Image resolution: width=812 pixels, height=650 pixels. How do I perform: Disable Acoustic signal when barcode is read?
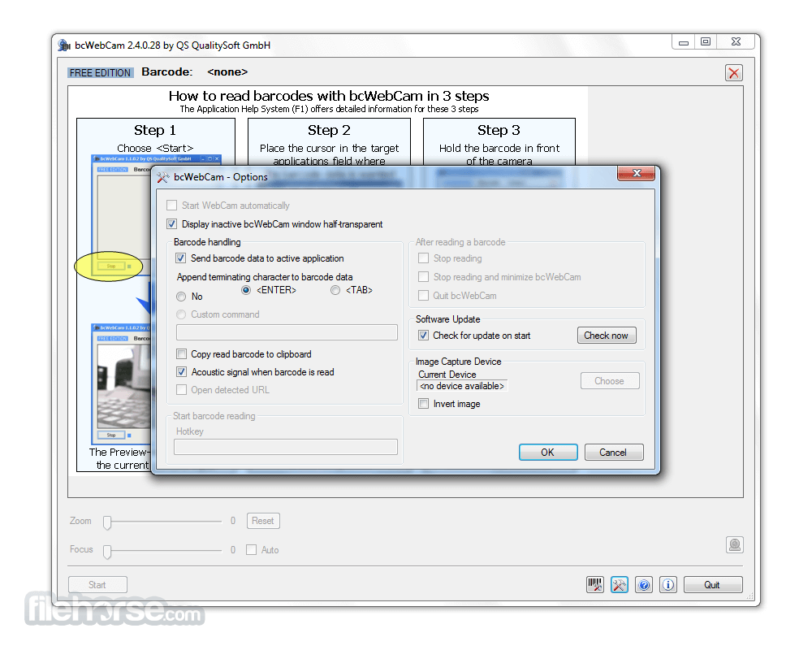tap(181, 372)
